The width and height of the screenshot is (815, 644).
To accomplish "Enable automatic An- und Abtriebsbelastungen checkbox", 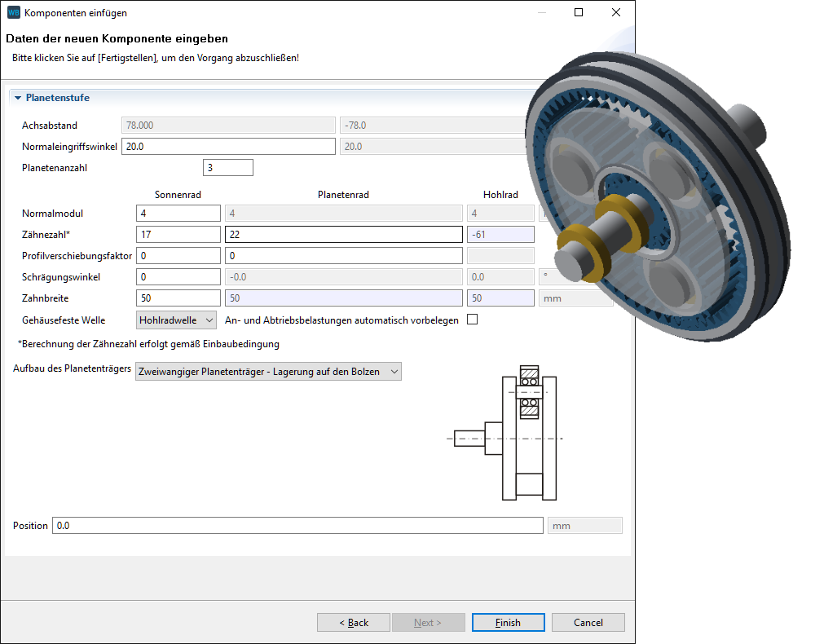I will click(x=472, y=320).
